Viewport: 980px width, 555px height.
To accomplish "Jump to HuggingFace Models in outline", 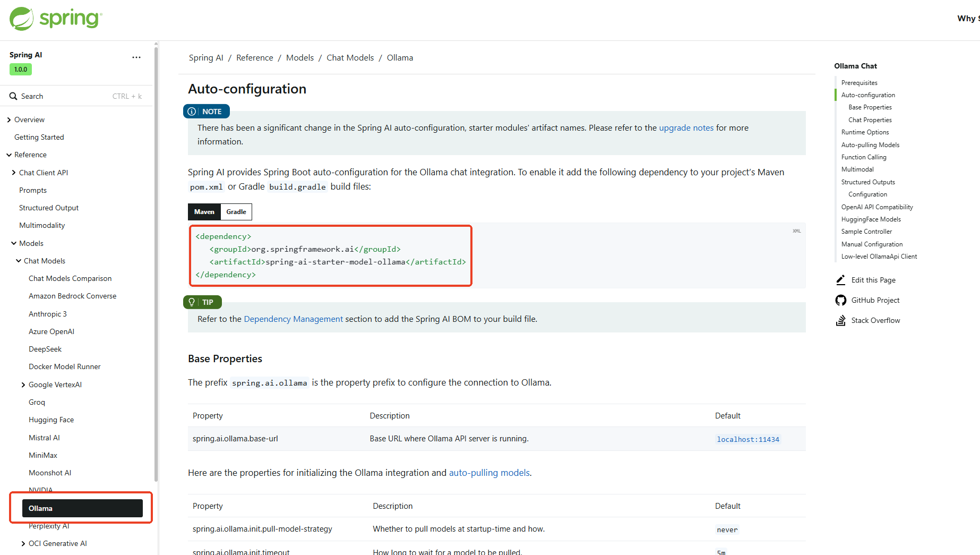I will pos(871,219).
